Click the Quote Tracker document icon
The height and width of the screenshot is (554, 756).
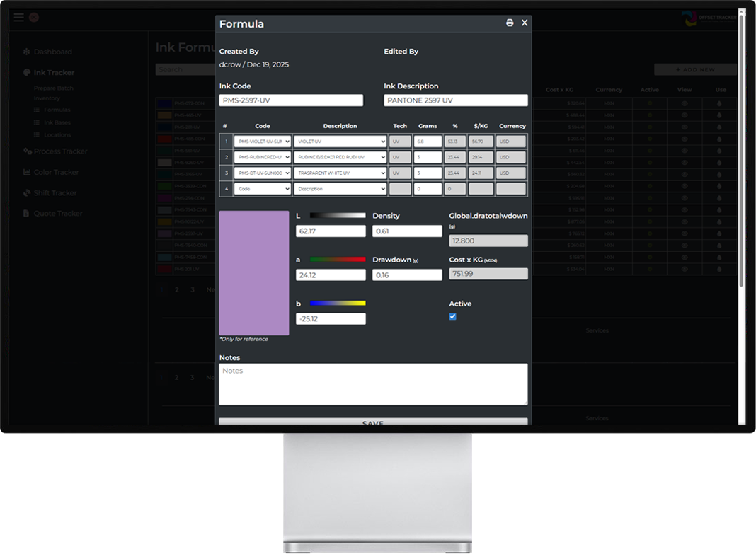tap(25, 213)
